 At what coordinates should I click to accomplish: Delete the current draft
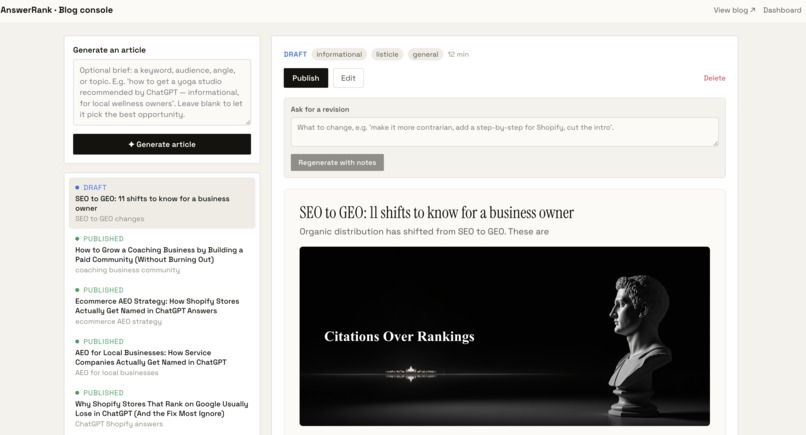coord(715,78)
